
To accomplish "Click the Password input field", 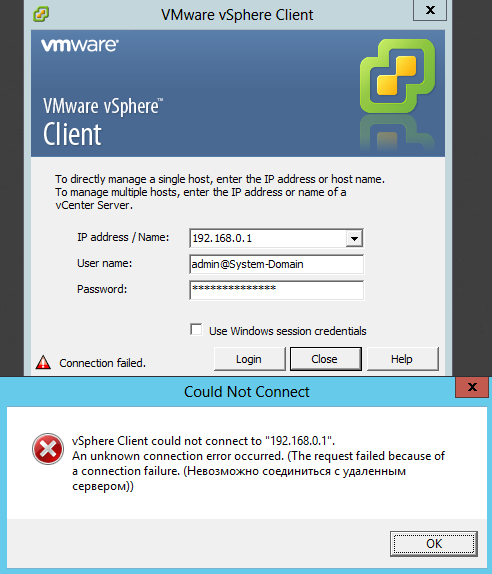I will tap(277, 290).
